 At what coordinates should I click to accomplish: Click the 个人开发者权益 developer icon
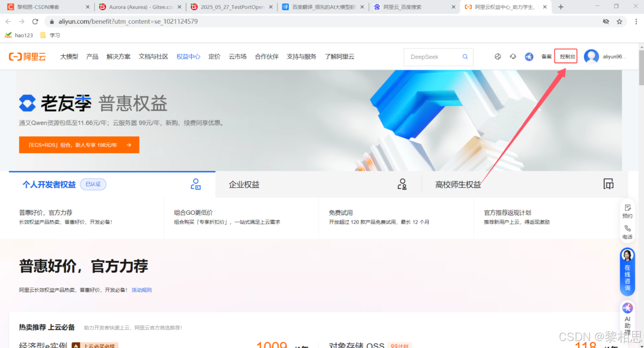point(196,184)
